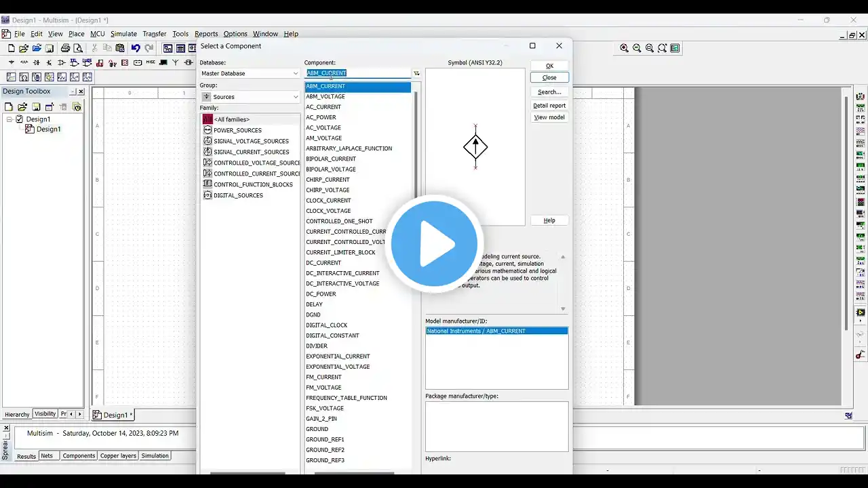Click the filter icon beside Component field
868x488 pixels.
[x=416, y=73]
